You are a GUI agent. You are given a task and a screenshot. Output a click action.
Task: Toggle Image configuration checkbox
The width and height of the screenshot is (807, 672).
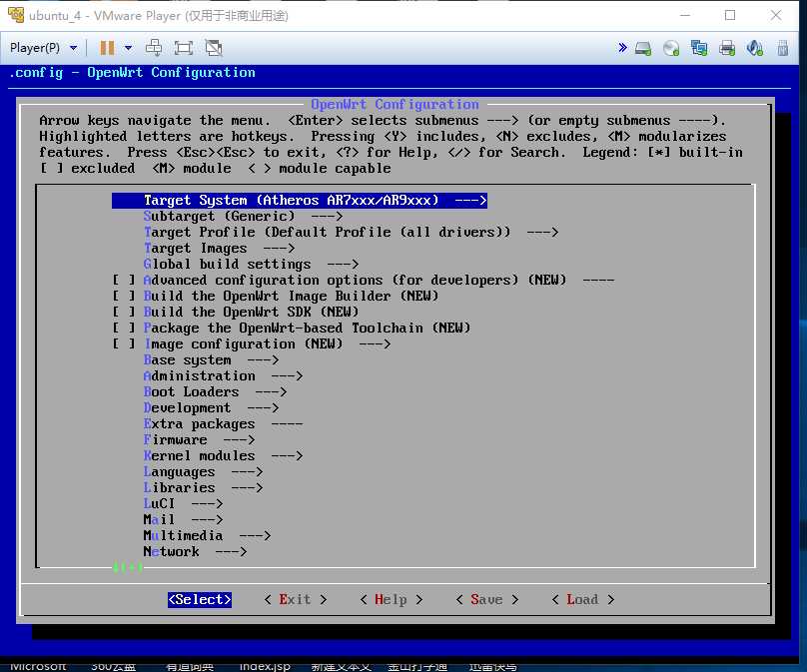124,343
